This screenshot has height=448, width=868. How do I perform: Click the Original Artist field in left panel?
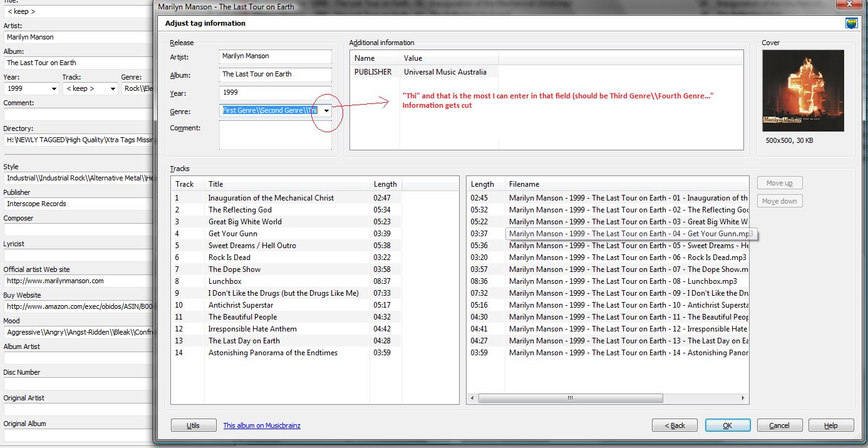tap(78, 409)
